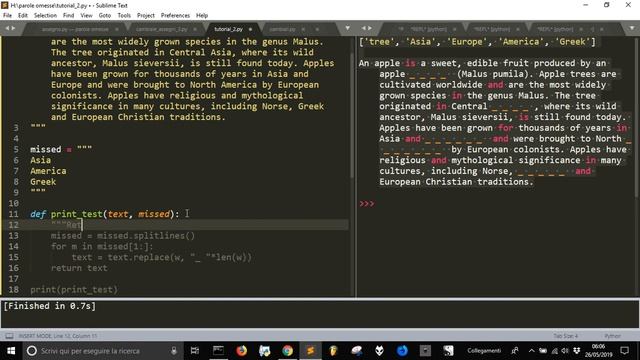
Task: Click the Sublime Text taskbar icon
Action: [310, 351]
